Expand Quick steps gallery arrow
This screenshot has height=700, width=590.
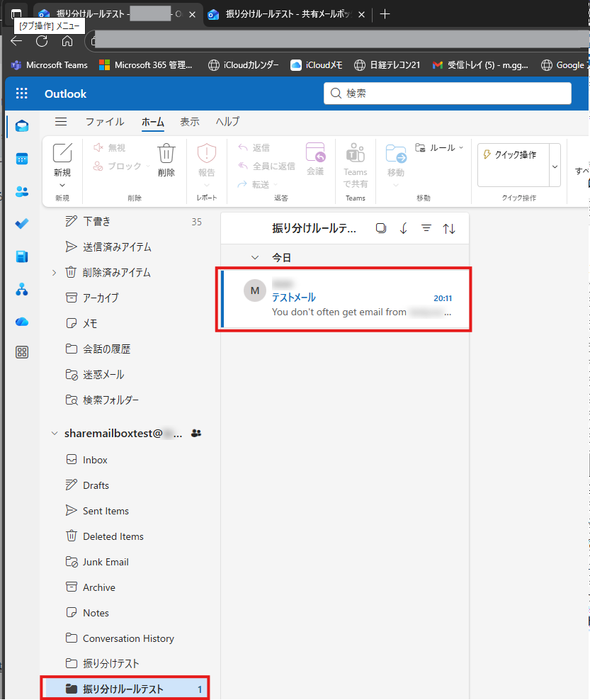(555, 166)
